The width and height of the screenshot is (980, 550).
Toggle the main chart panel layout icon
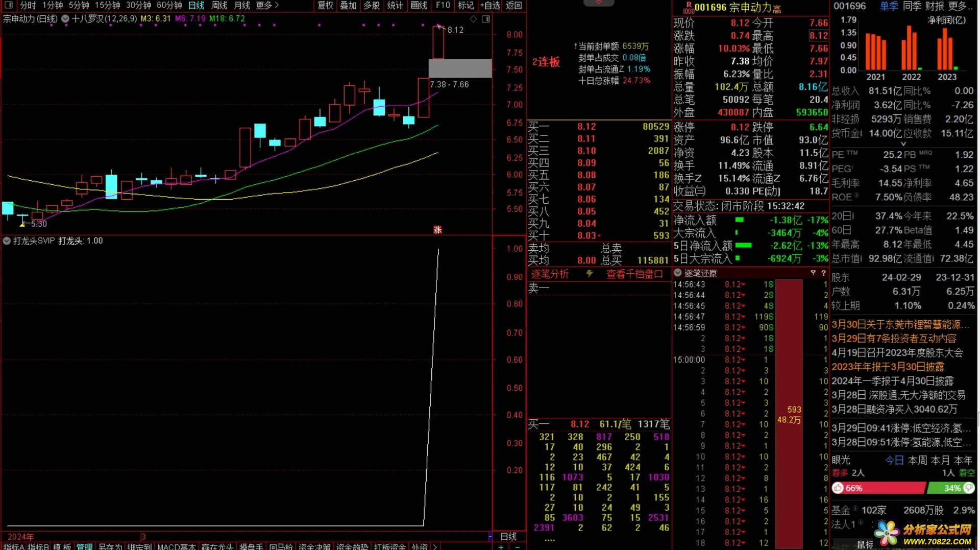pyautogui.click(x=486, y=19)
